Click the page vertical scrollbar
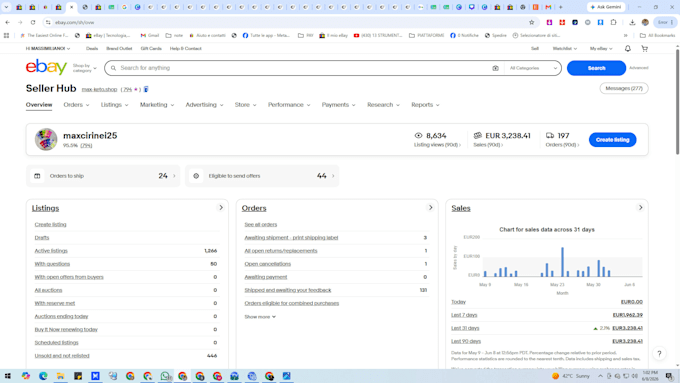Viewport: 680px width, 383px height. pyautogui.click(x=677, y=102)
